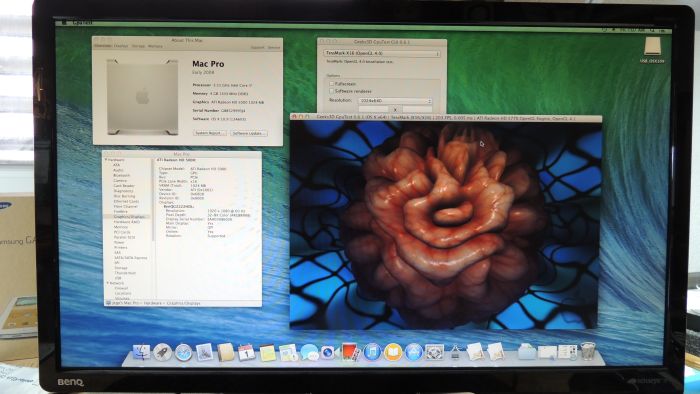The width and height of the screenshot is (700, 394).
Task: Click Software Update button
Action: point(249,133)
